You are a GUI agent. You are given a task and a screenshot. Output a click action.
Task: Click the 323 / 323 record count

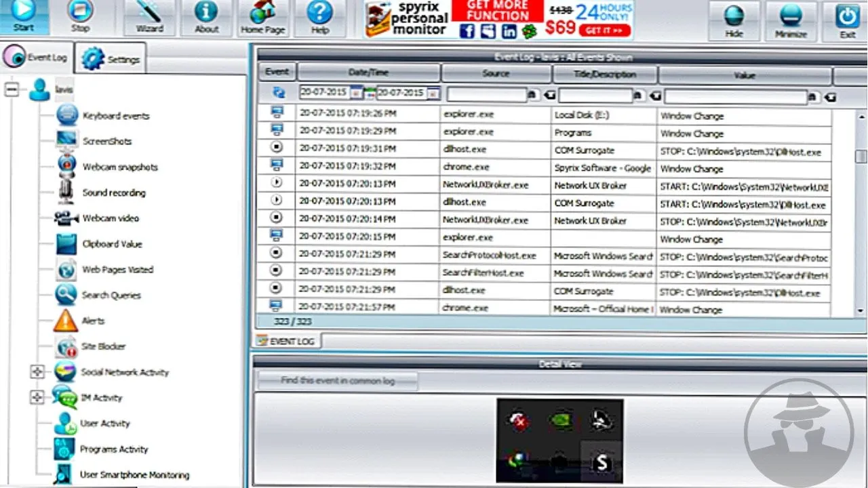293,321
